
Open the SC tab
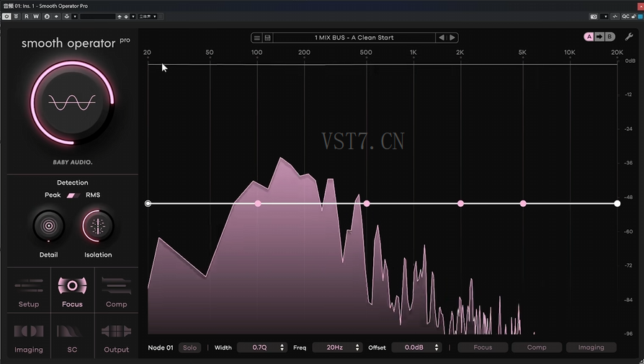pyautogui.click(x=72, y=336)
